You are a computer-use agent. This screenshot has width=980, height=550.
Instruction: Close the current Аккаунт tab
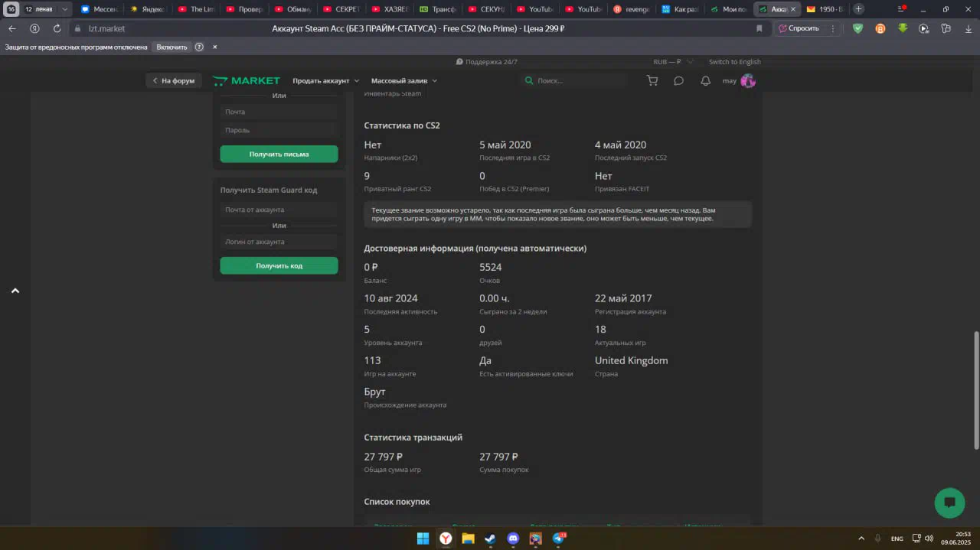[793, 9]
